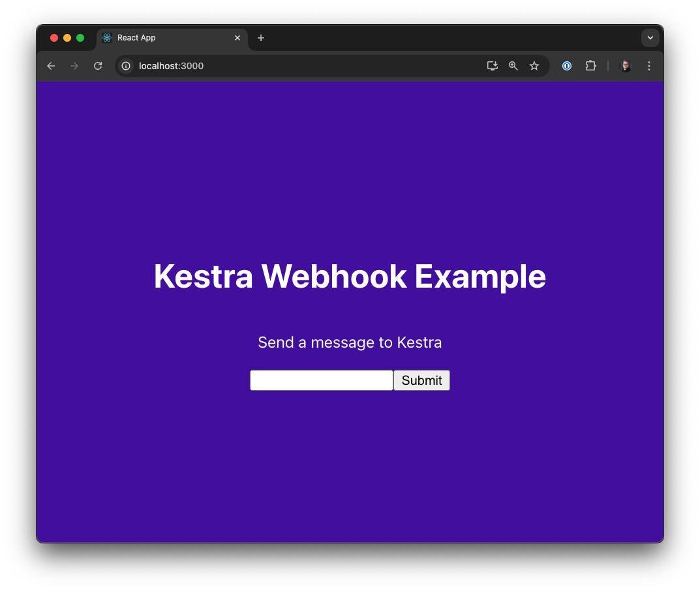
Task: Close the React App tab
Action: (x=237, y=38)
